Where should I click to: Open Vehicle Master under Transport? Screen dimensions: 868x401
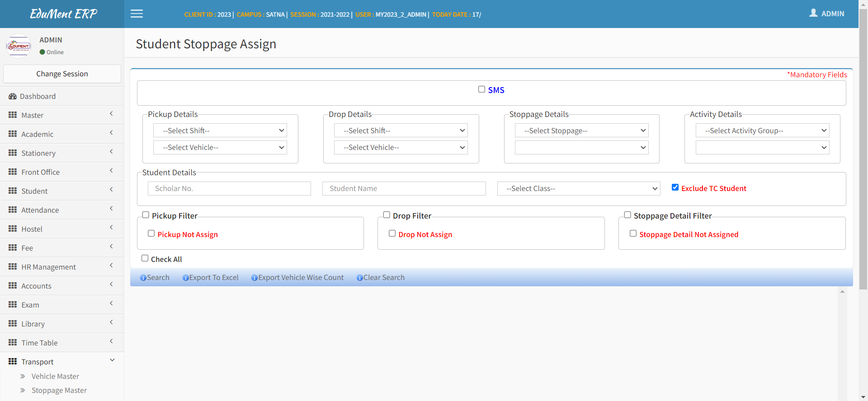click(x=55, y=376)
